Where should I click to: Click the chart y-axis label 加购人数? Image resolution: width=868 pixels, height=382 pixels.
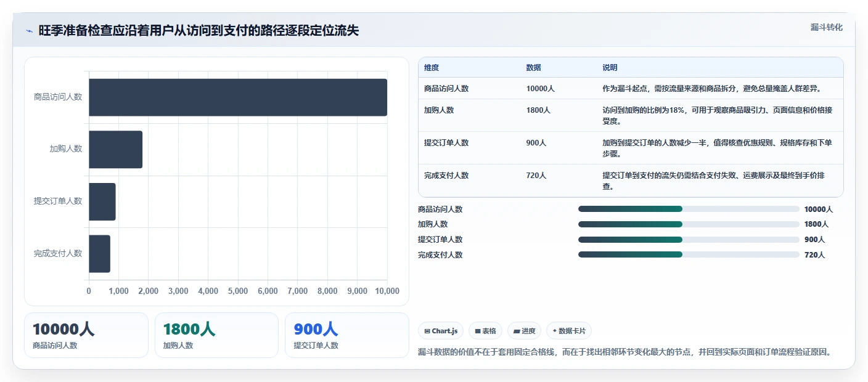[66, 149]
